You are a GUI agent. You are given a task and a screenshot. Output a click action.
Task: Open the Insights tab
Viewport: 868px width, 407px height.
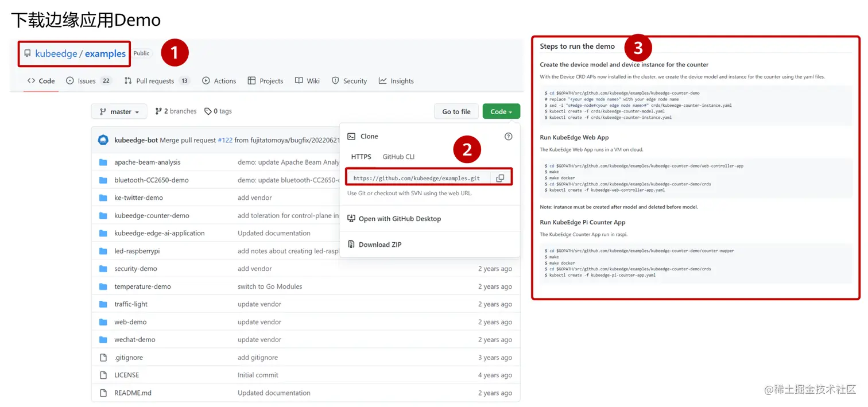point(396,81)
